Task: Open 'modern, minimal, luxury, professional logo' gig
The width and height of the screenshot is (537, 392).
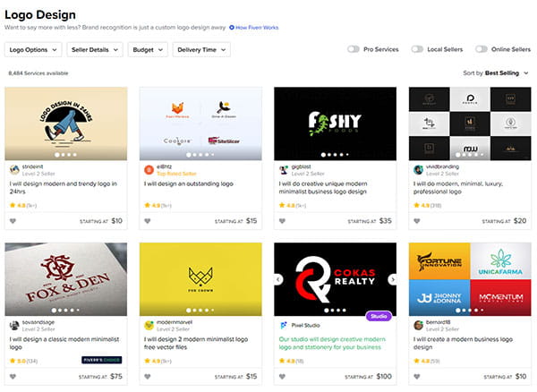Action: tap(458, 188)
